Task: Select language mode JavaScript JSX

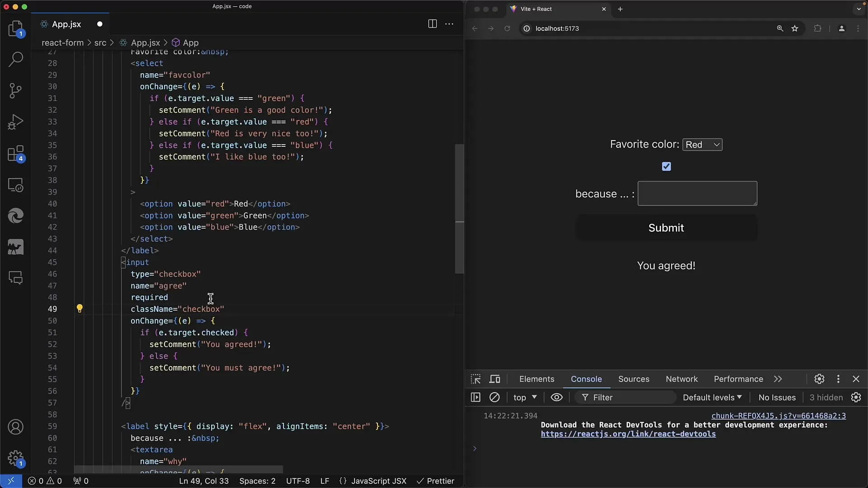Action: 373,481
